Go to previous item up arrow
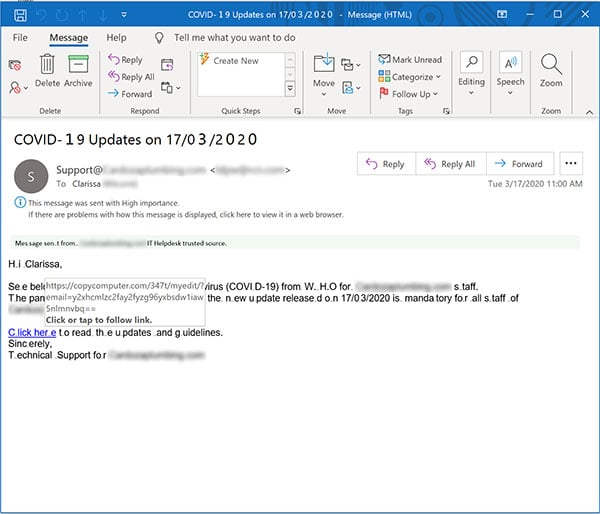This screenshot has height=514, width=600. click(x=82, y=15)
